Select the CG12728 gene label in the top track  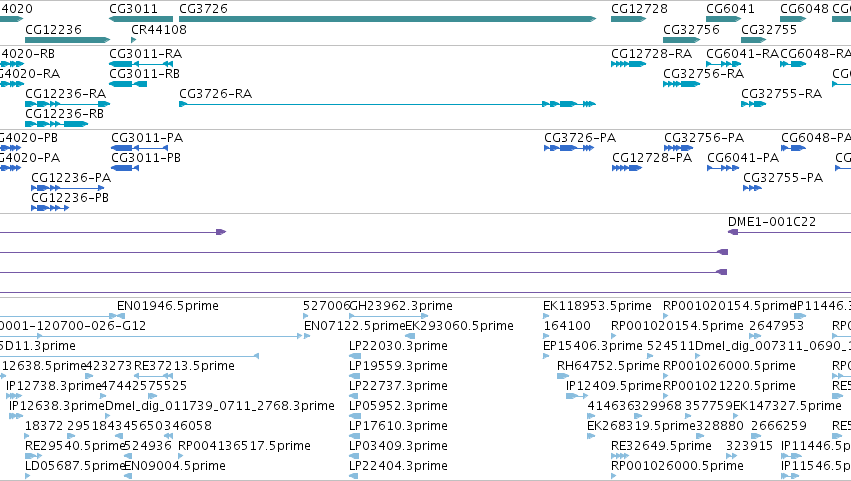[639, 9]
